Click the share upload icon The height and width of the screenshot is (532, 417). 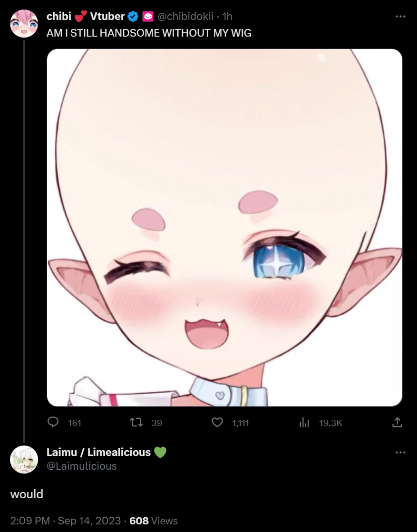[x=397, y=422]
